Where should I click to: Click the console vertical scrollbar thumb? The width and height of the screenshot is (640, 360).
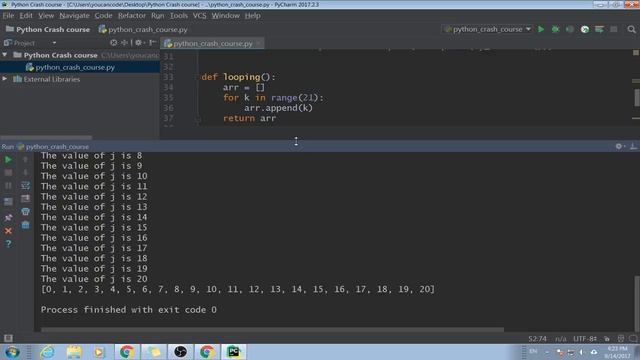[x=637, y=304]
